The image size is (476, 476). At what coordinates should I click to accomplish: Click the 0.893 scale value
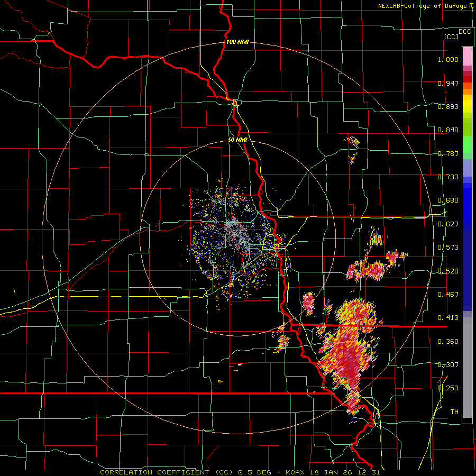448,106
